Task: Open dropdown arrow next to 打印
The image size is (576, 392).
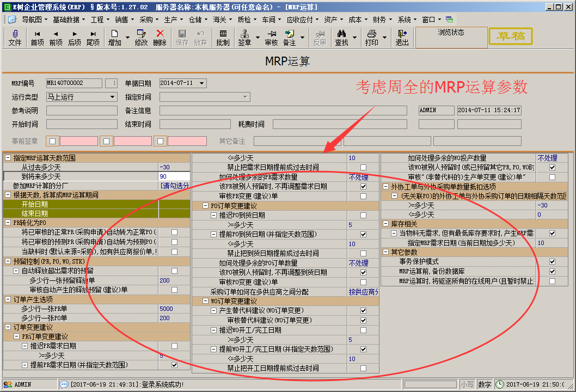Action: click(384, 38)
